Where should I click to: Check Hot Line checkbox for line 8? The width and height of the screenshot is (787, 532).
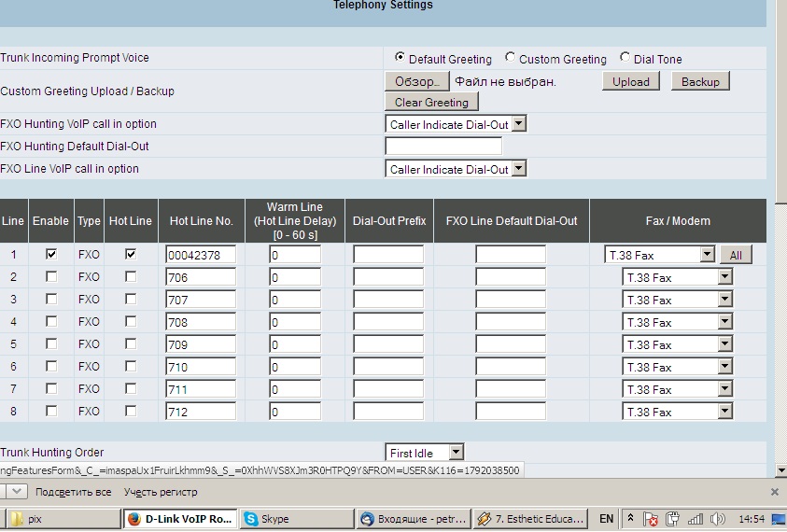click(131, 411)
